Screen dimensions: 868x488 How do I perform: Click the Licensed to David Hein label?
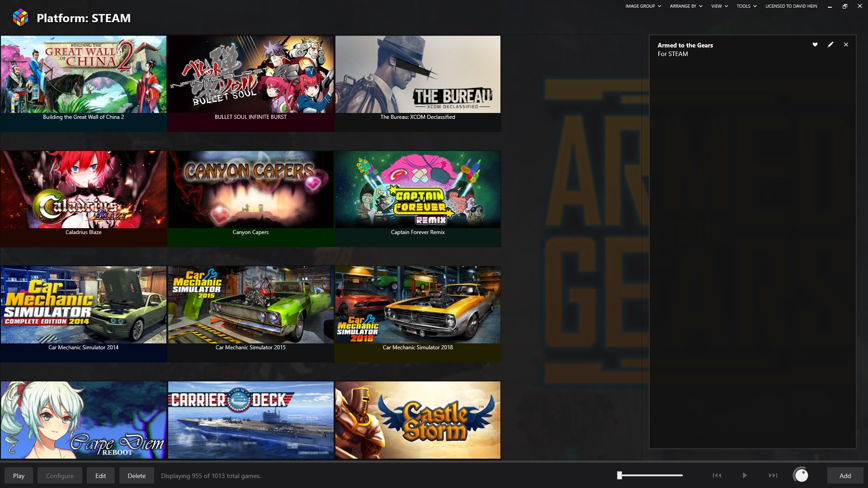[x=791, y=6]
